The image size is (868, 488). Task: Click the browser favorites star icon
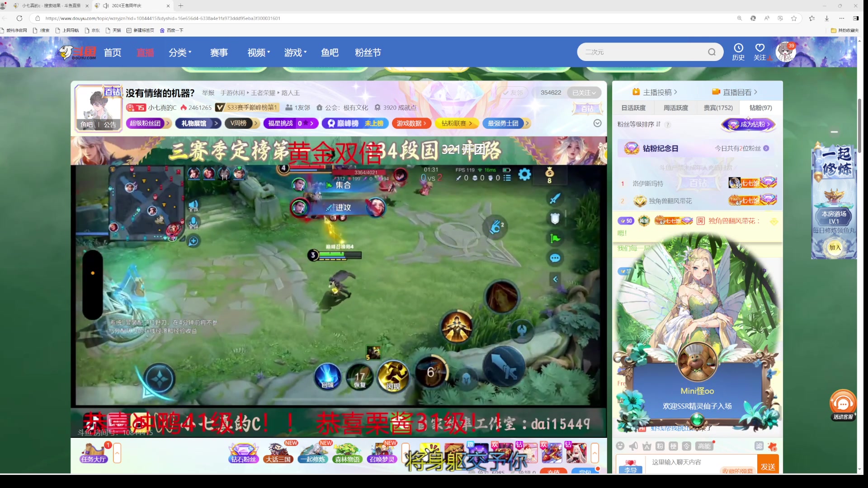pos(794,18)
